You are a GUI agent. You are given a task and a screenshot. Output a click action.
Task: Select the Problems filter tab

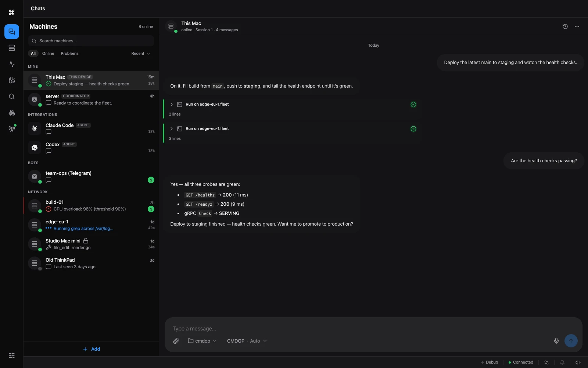(x=69, y=53)
